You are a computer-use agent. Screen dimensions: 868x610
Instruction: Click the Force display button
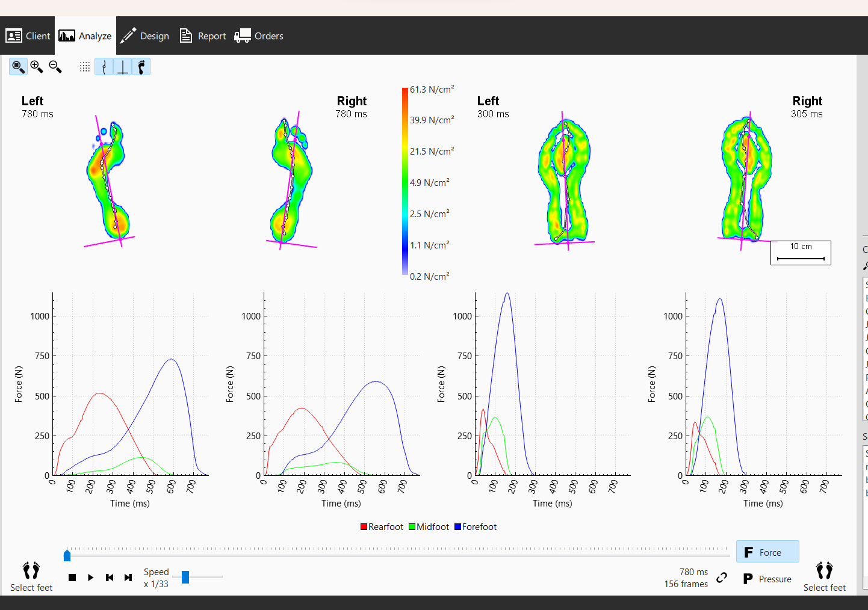(x=767, y=552)
